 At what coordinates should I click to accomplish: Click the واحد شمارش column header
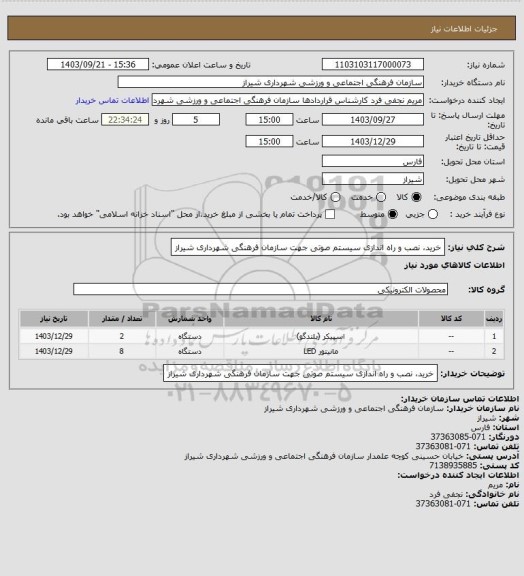point(190,318)
